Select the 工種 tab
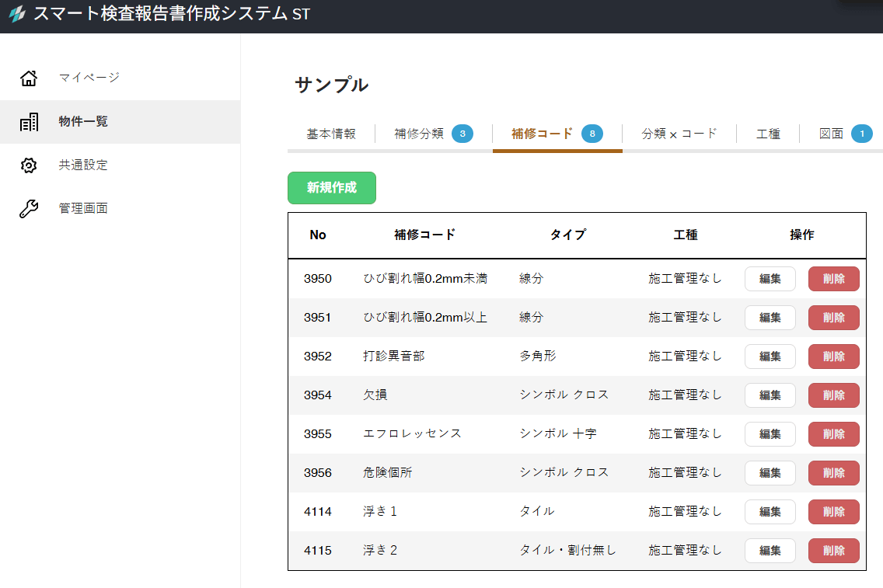The image size is (883, 588). click(768, 134)
